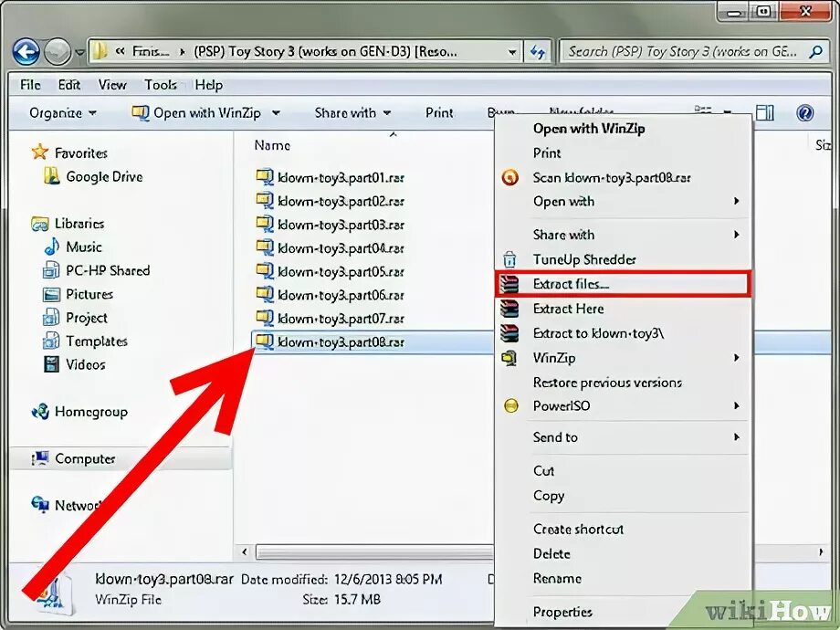Click the TuneUp Shredder trash icon
This screenshot has width=840, height=630.
[x=509, y=259]
